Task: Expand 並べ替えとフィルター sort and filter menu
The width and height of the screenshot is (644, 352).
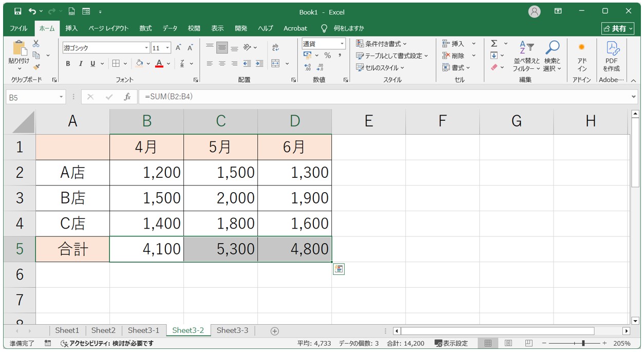Action: pos(526,57)
